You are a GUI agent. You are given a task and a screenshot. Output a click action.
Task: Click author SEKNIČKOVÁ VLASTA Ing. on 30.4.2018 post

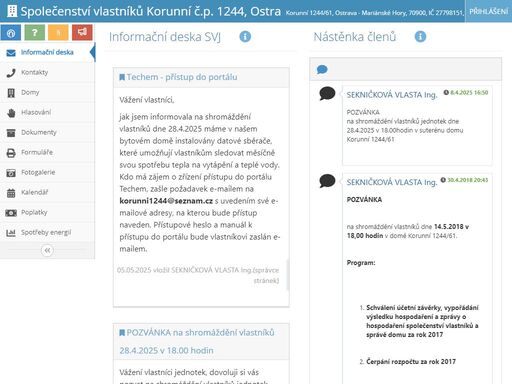pos(392,182)
